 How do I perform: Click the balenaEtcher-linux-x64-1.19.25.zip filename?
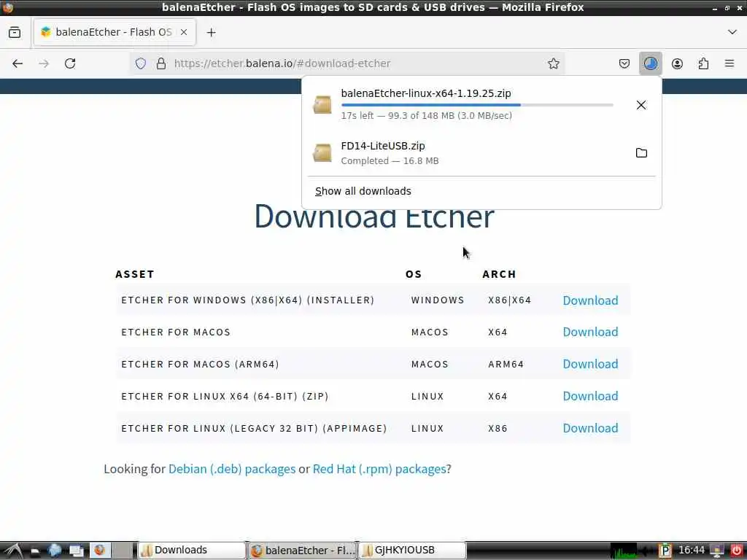click(426, 93)
